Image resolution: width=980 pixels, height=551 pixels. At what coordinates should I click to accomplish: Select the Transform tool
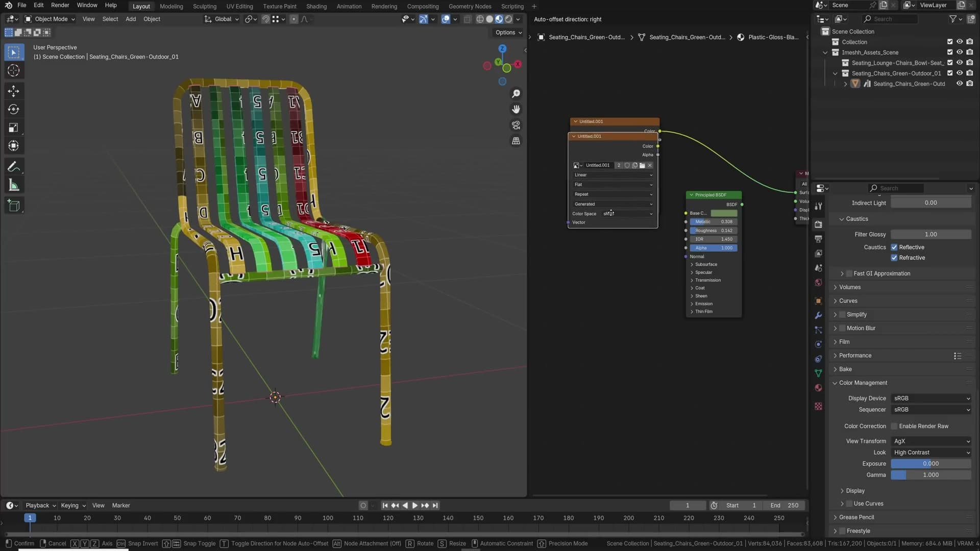14,146
